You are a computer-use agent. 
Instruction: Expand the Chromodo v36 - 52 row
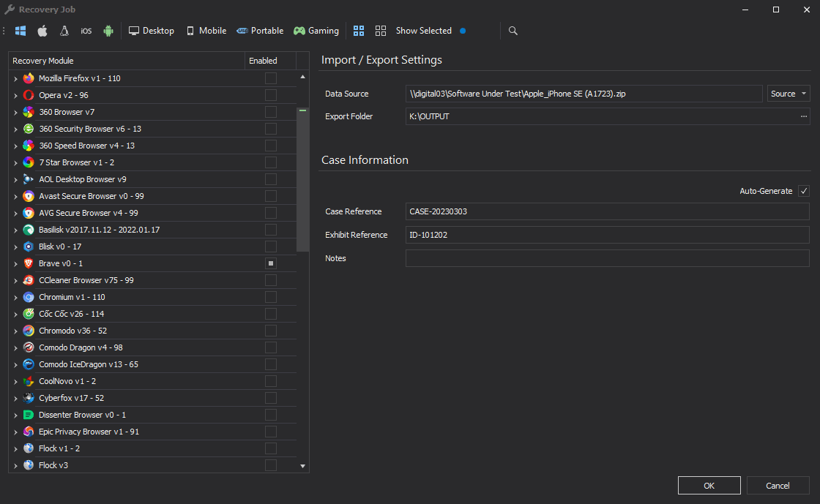(15, 331)
